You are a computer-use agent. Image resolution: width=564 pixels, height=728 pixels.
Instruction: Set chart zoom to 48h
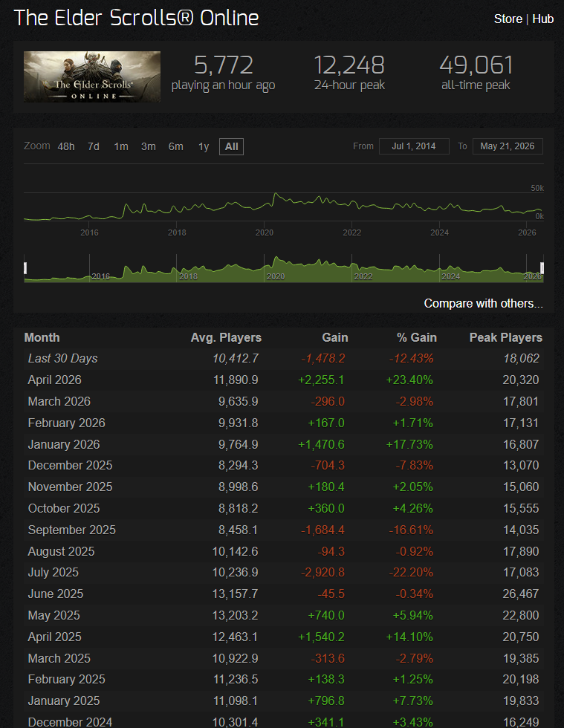coord(66,147)
